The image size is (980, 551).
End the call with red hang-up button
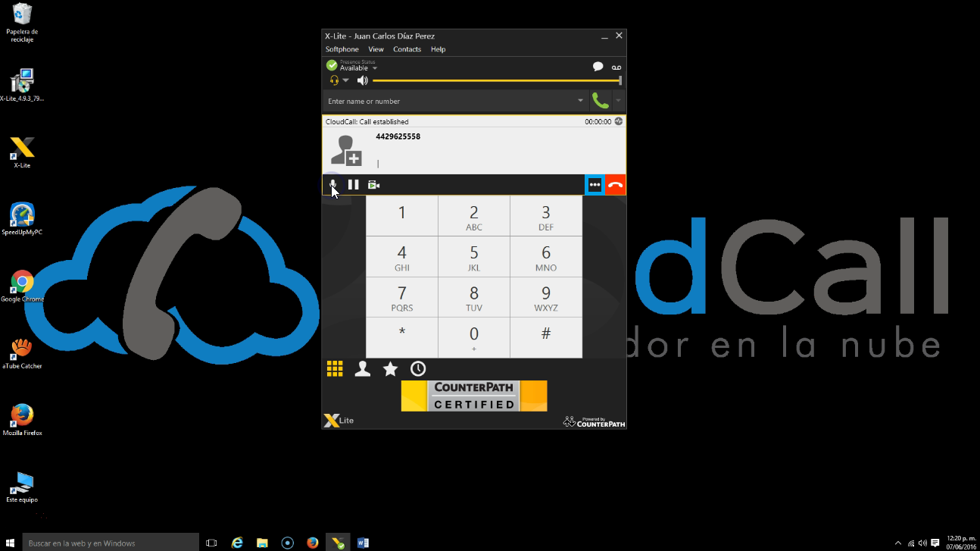coord(616,185)
